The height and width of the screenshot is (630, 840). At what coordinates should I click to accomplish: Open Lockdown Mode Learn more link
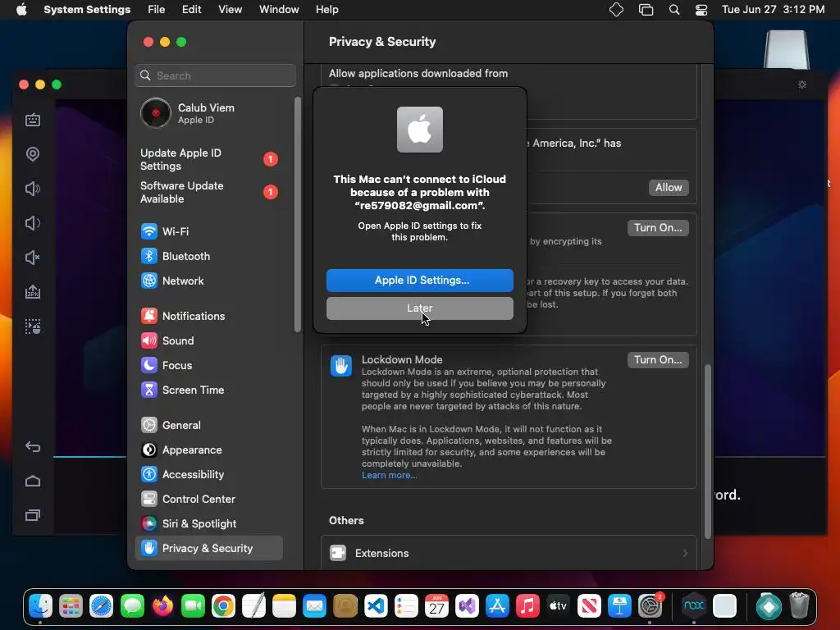click(390, 475)
